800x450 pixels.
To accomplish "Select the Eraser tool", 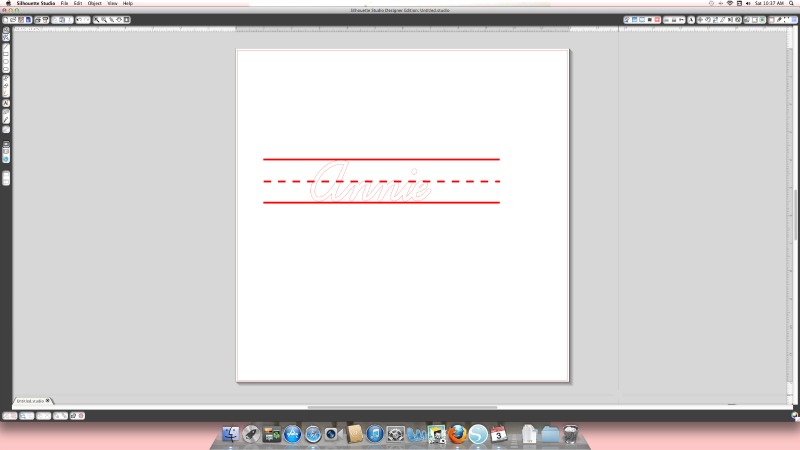I will click(6, 112).
